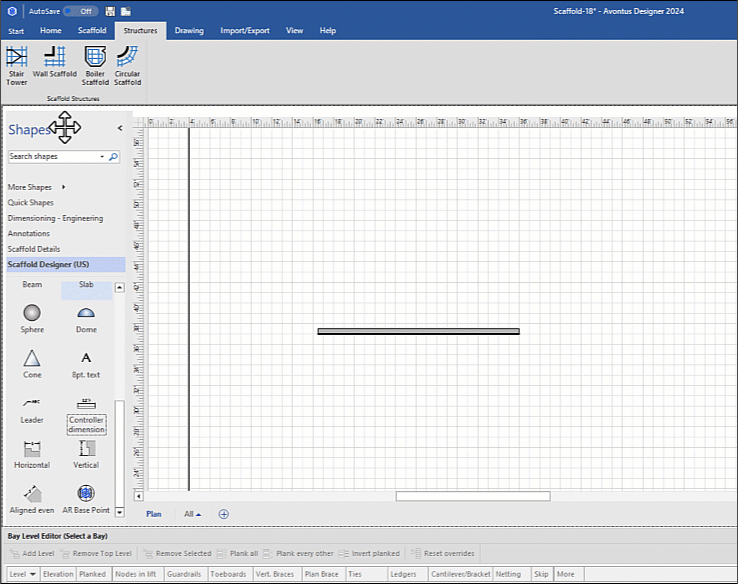Open the Scaffold Details stencil
Viewport: 738px width, 584px height.
pos(34,249)
